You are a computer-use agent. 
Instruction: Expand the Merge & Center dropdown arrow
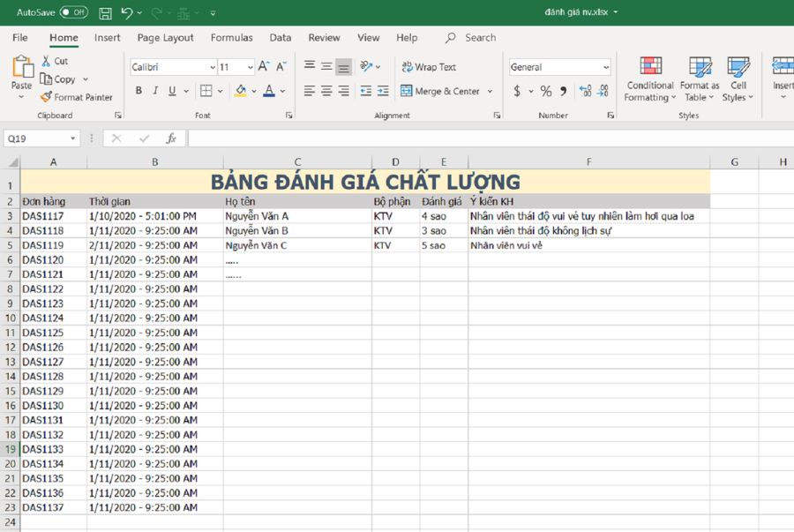[x=490, y=91]
